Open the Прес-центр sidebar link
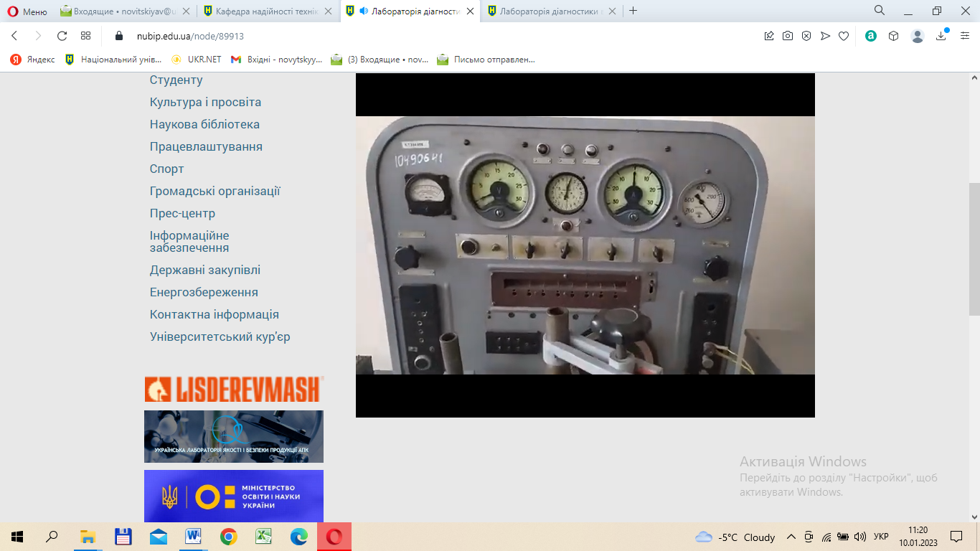 (182, 214)
